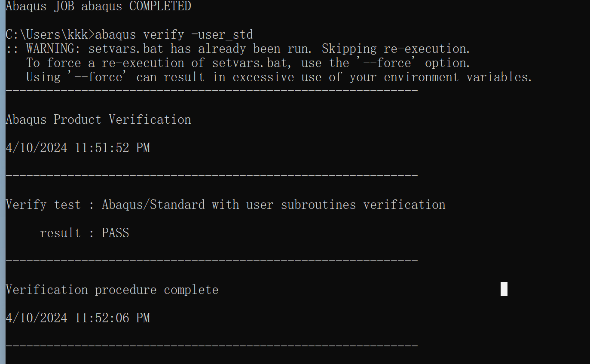Viewport: 590px width, 364px height.
Task: Click the "Abaqus JOB abaqus COMPLETED" line
Action: [x=98, y=6]
